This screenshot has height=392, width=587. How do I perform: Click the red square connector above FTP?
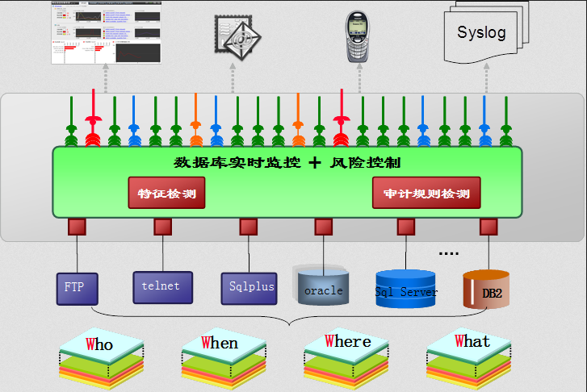[x=77, y=227]
